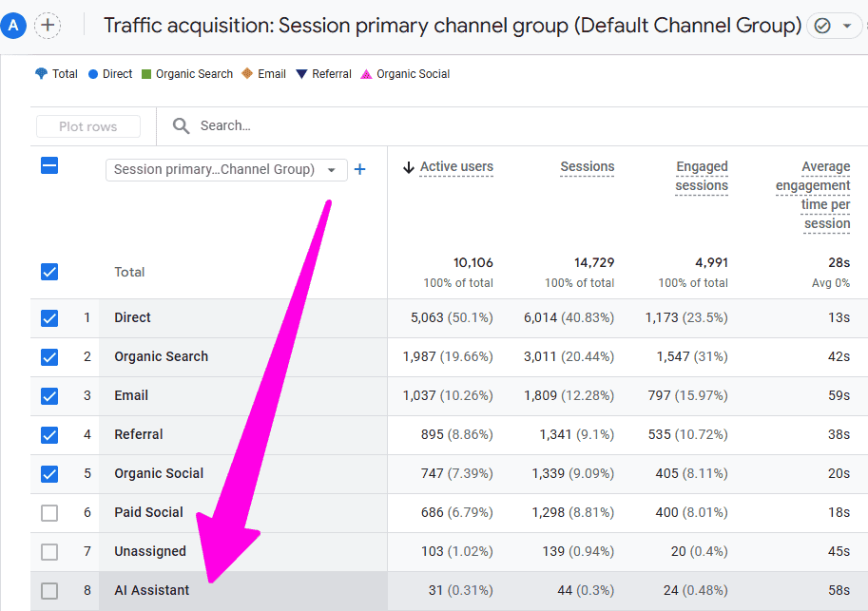Click the Organic Search row name
The image size is (868, 611).
tap(161, 357)
